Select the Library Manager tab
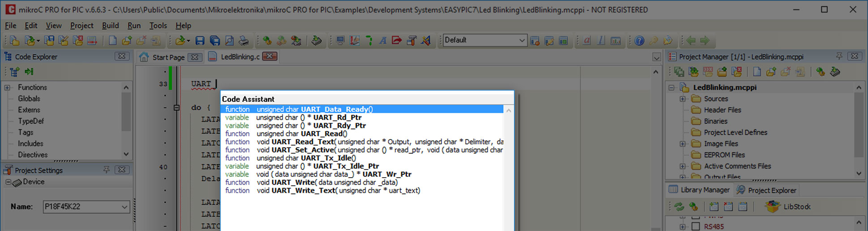The width and height of the screenshot is (868, 231). [699, 190]
